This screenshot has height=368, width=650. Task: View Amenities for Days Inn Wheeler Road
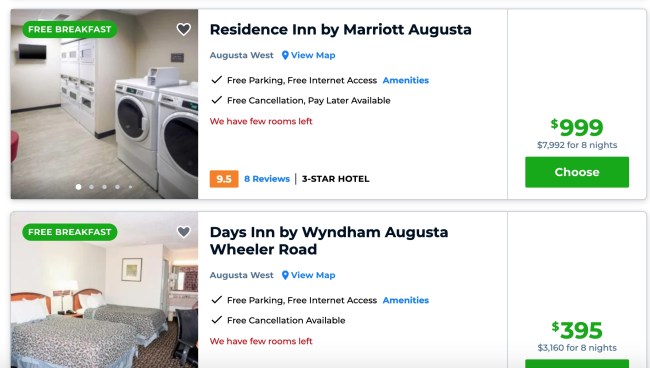[x=405, y=300]
